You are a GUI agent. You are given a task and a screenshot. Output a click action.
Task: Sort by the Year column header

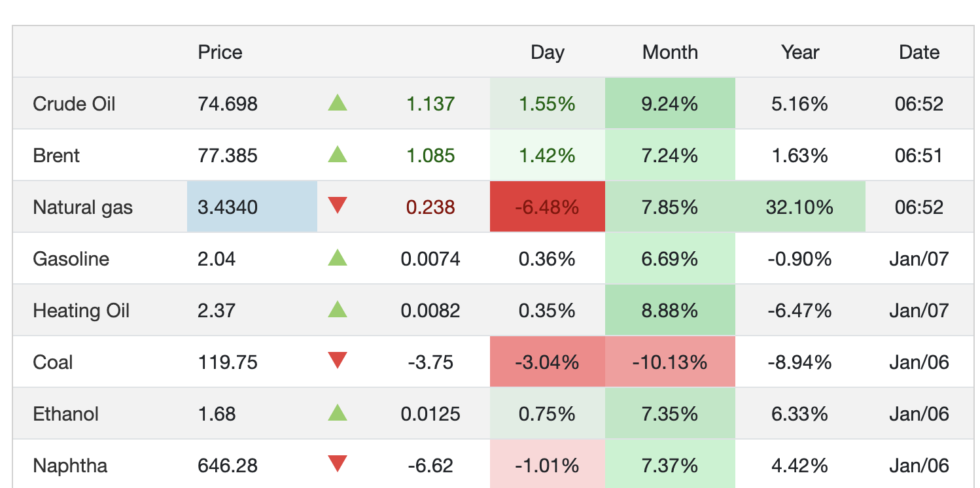tap(800, 52)
